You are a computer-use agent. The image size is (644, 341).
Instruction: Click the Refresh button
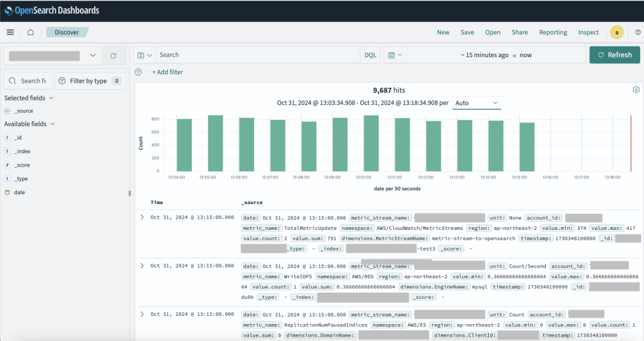click(x=614, y=55)
